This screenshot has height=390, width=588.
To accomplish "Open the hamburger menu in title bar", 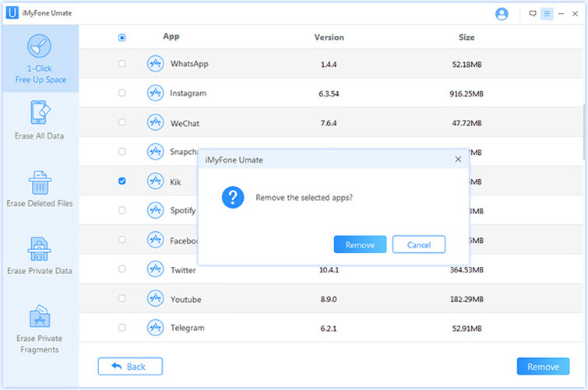I will tap(547, 14).
